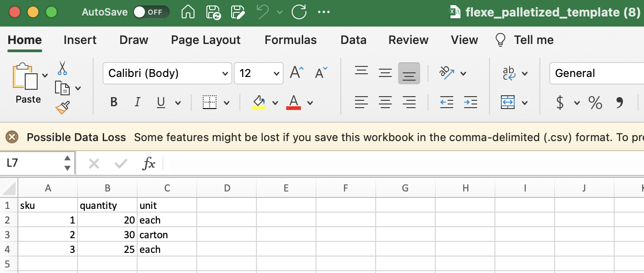Click the Percent Style icon
This screenshot has height=273, width=644.
point(595,103)
